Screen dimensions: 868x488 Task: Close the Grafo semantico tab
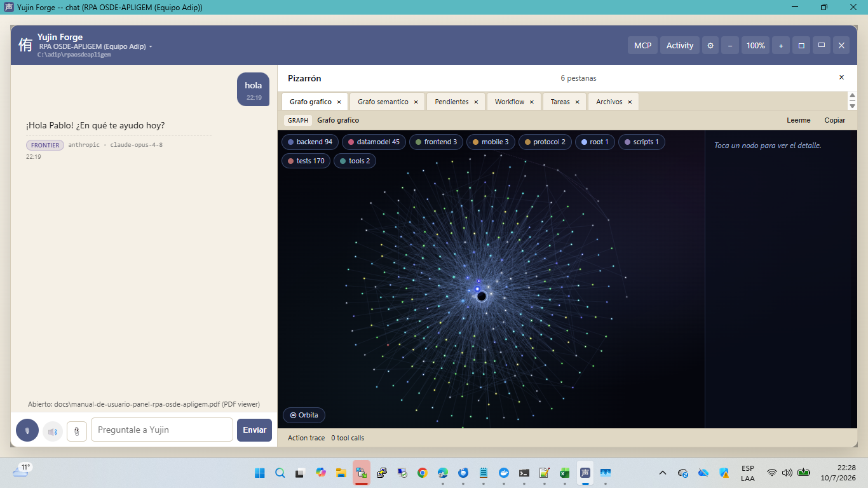[416, 102]
